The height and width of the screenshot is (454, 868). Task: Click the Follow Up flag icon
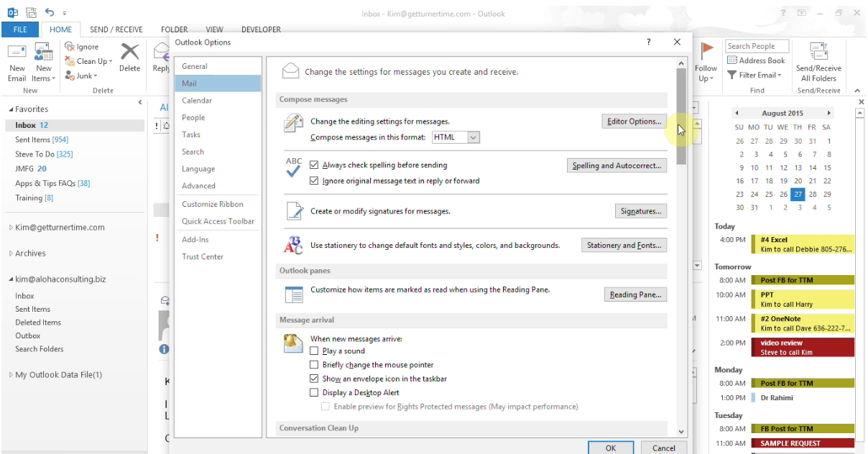click(x=707, y=50)
